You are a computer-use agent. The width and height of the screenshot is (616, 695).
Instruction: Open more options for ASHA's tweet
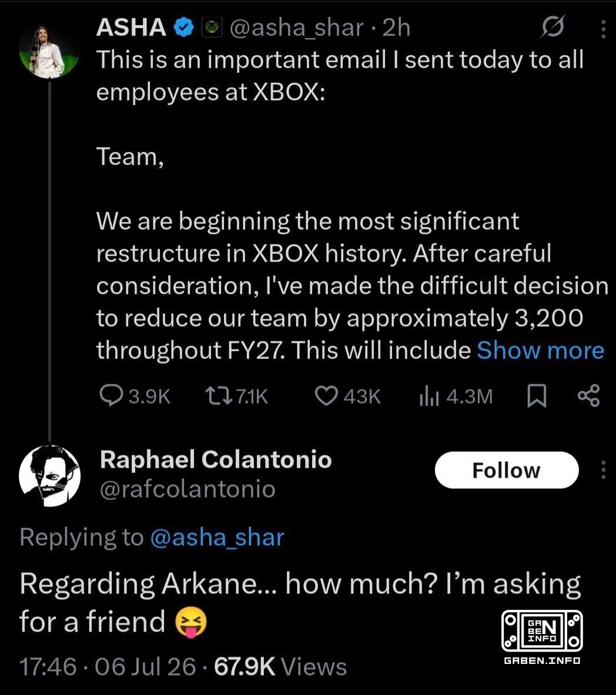[x=603, y=29]
